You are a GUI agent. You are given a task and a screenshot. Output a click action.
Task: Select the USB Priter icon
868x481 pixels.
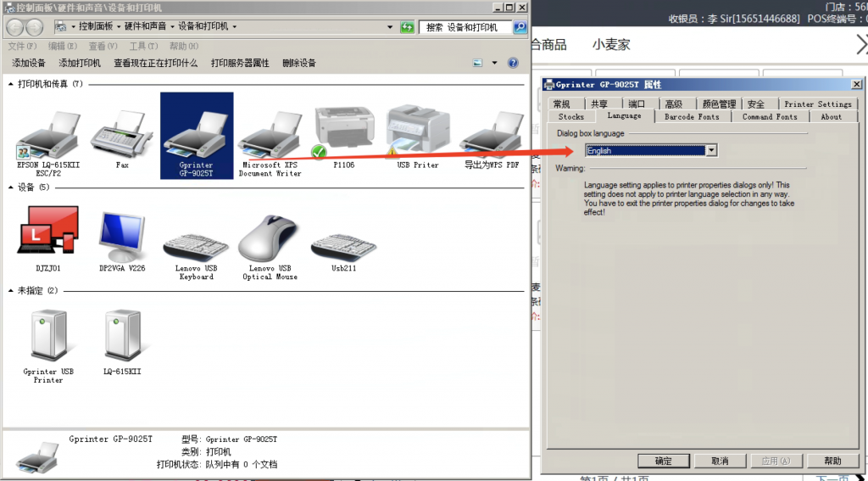click(417, 131)
